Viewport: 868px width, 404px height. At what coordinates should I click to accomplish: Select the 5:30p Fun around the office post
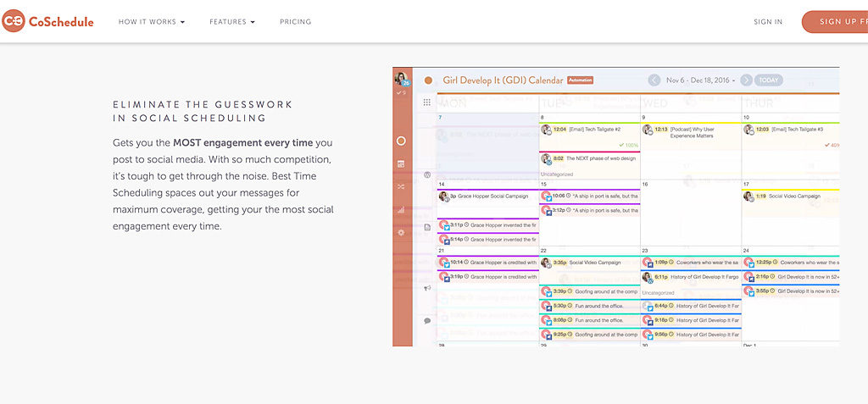589,306
